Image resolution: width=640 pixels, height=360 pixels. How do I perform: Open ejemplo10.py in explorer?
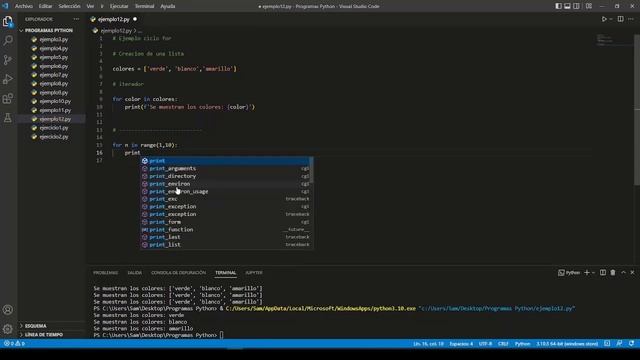click(x=55, y=101)
